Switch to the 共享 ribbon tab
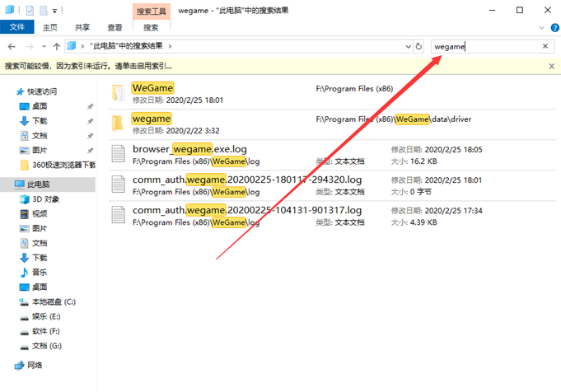This screenshot has width=561, height=392. (x=82, y=27)
